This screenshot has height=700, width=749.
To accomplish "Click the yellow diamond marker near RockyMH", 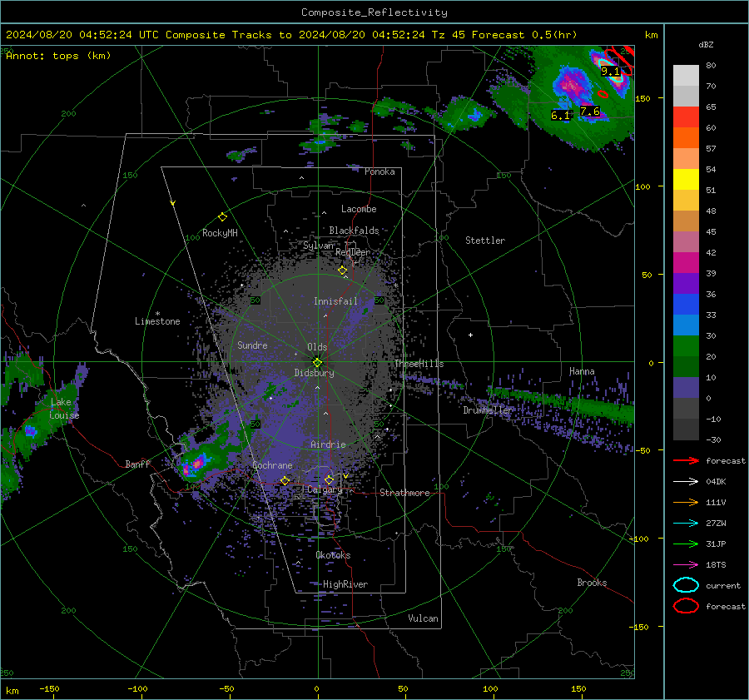I will click(222, 217).
